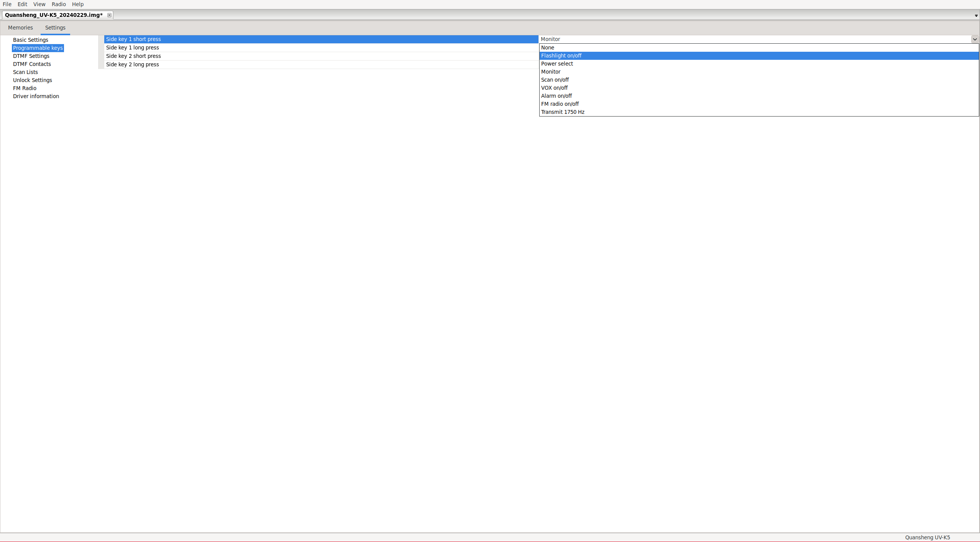
Task: Collapse the Side key 1 dropdown arrow
Action: [975, 39]
